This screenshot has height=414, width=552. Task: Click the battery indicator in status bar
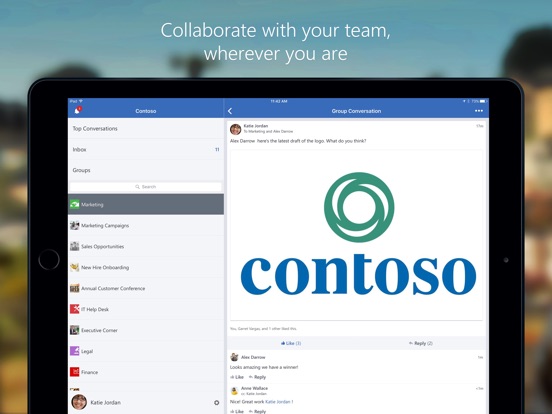483,101
